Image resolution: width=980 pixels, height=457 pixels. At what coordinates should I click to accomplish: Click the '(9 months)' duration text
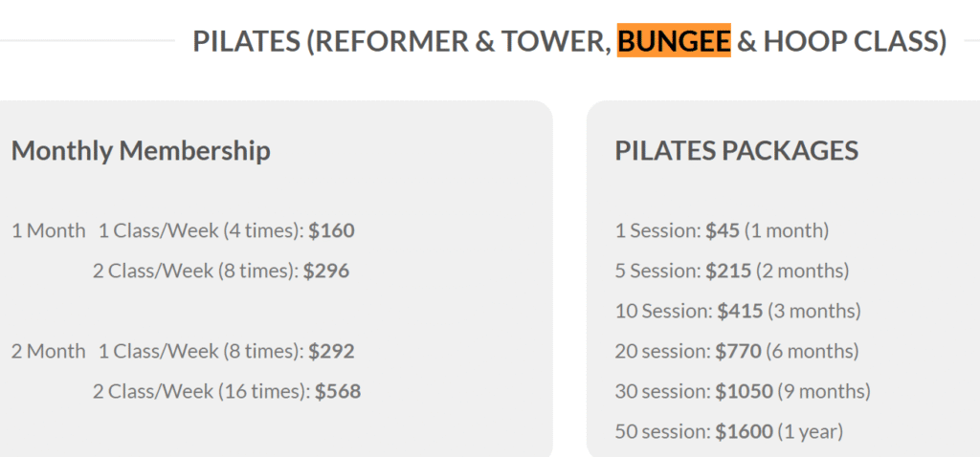pyautogui.click(x=824, y=391)
